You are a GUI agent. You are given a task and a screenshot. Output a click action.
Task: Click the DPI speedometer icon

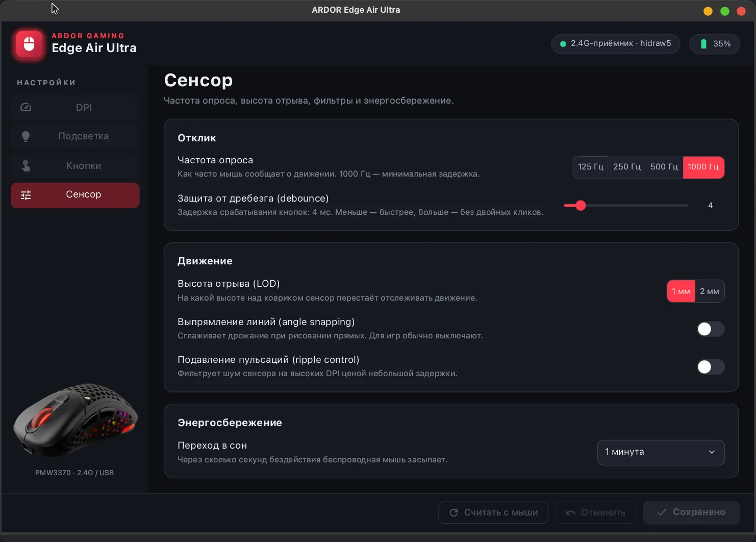(26, 107)
